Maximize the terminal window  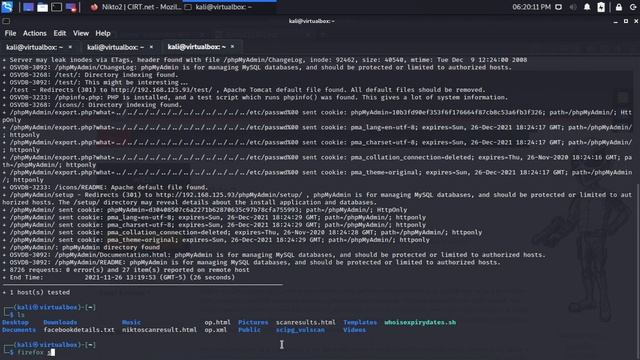(626, 21)
